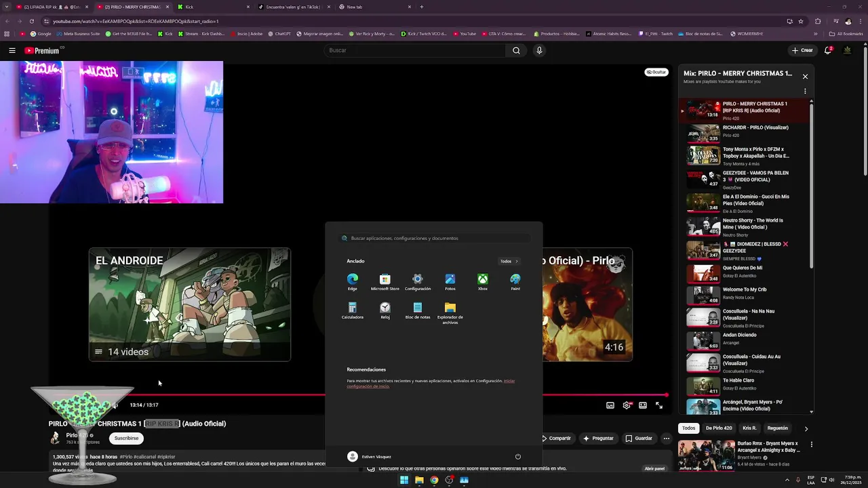
Task: Open File Explorer from the taskbar
Action: (419, 480)
